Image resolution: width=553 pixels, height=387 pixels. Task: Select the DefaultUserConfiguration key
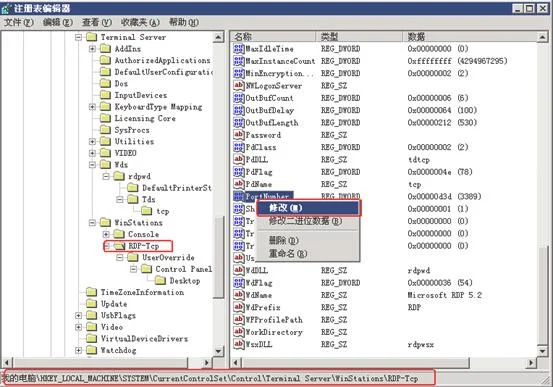(x=164, y=72)
